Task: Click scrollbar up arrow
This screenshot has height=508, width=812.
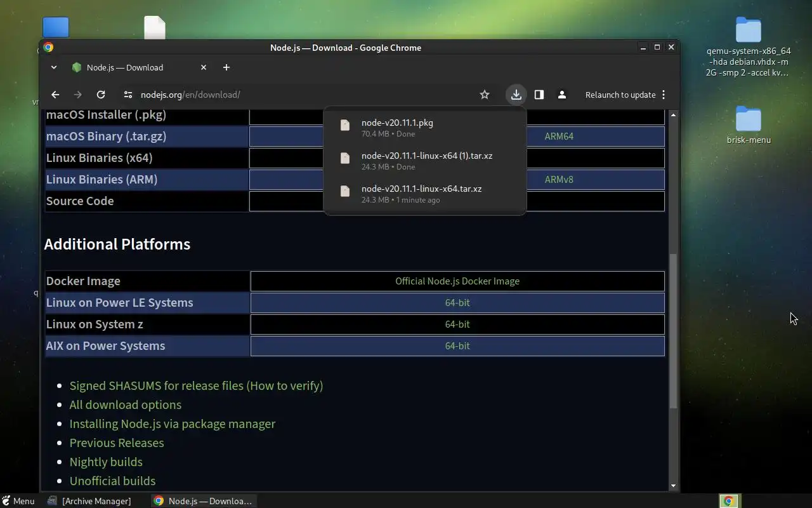Action: point(673,114)
